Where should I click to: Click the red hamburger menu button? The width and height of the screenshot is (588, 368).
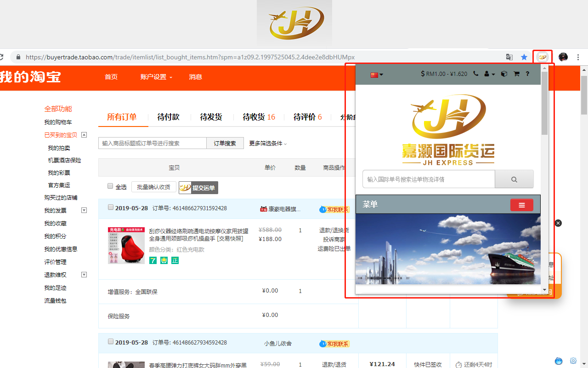[x=522, y=205]
